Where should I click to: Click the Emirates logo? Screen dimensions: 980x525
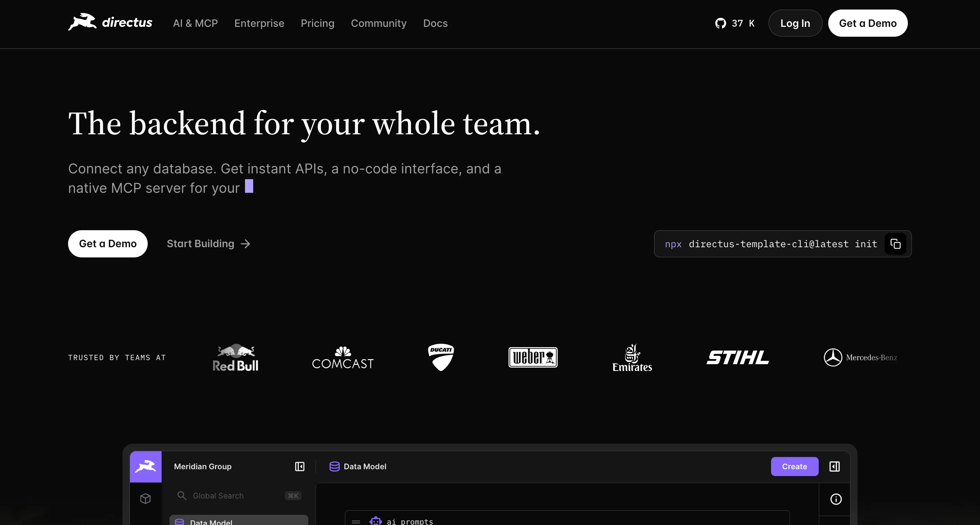click(632, 357)
